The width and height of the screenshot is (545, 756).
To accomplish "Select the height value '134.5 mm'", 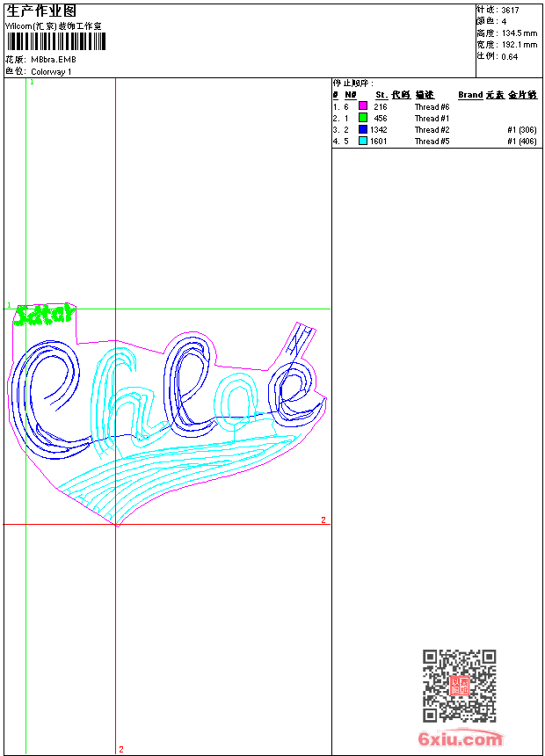I will tap(519, 33).
